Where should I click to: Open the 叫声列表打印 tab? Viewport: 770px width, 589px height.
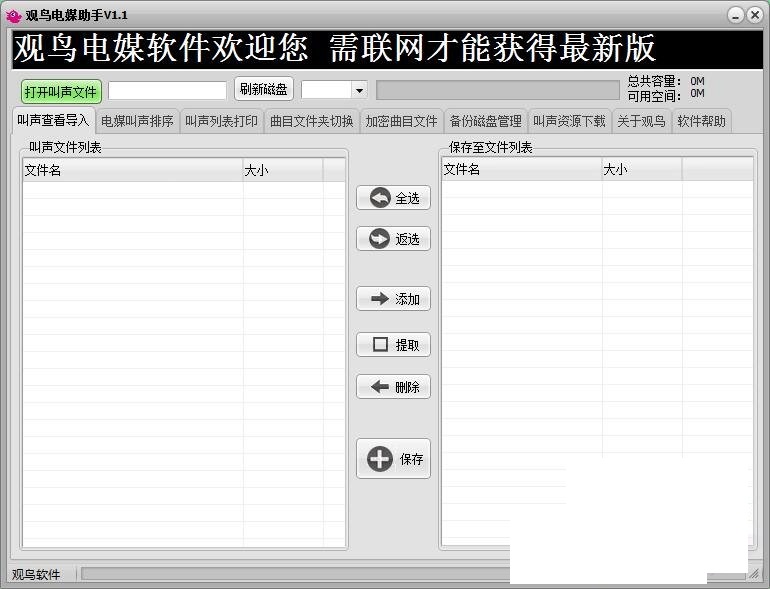pyautogui.click(x=221, y=121)
